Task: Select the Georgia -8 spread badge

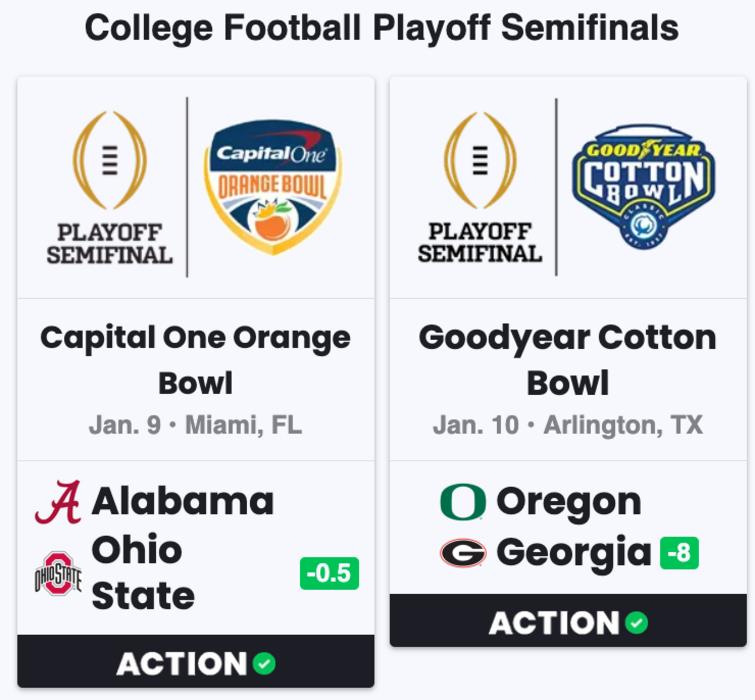Action: (679, 553)
